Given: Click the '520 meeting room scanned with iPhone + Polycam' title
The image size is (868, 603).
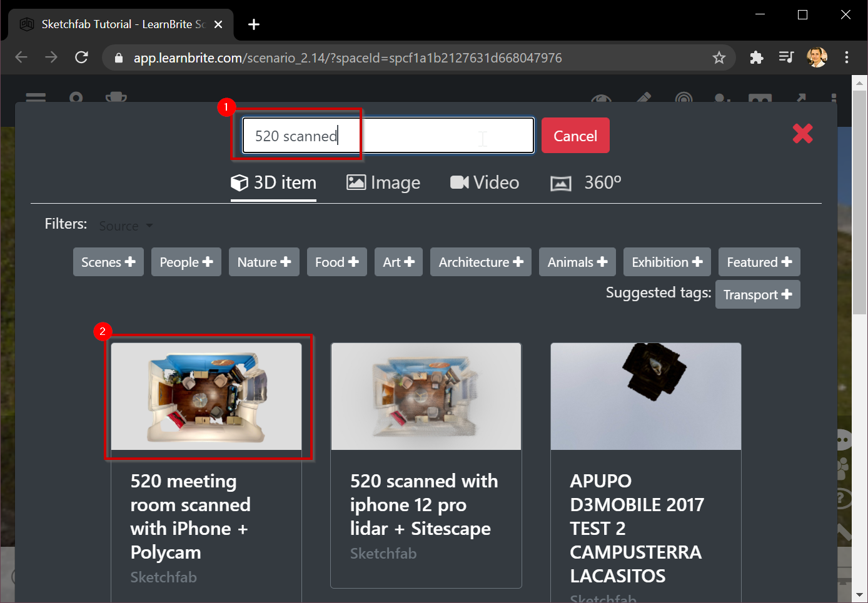Looking at the screenshot, I should tap(190, 517).
